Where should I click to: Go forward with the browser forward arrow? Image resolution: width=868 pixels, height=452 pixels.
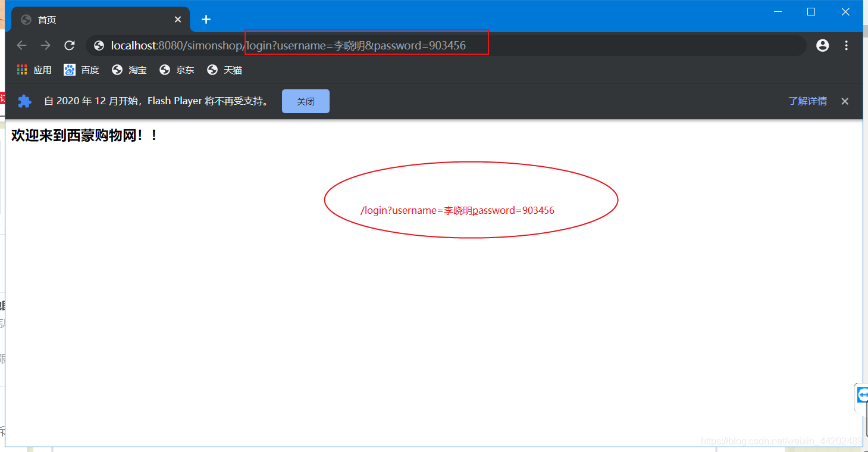tap(46, 45)
